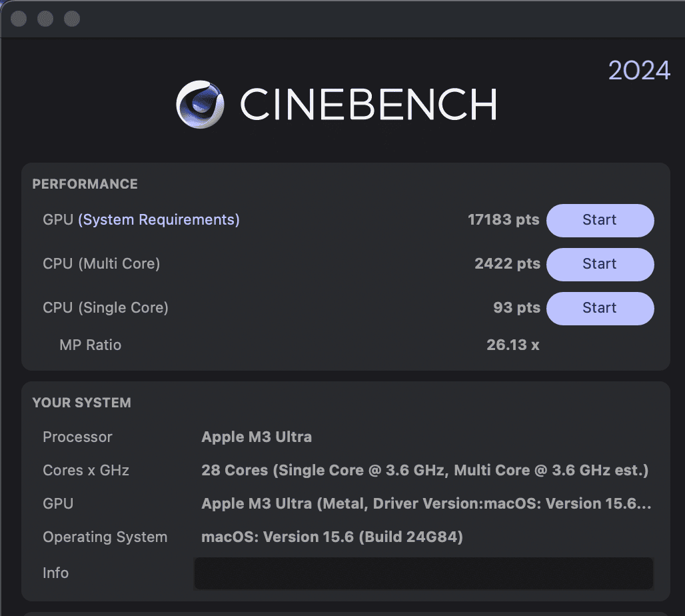Select the 2422 pts multi core score
The image size is (685, 616).
[507, 263]
